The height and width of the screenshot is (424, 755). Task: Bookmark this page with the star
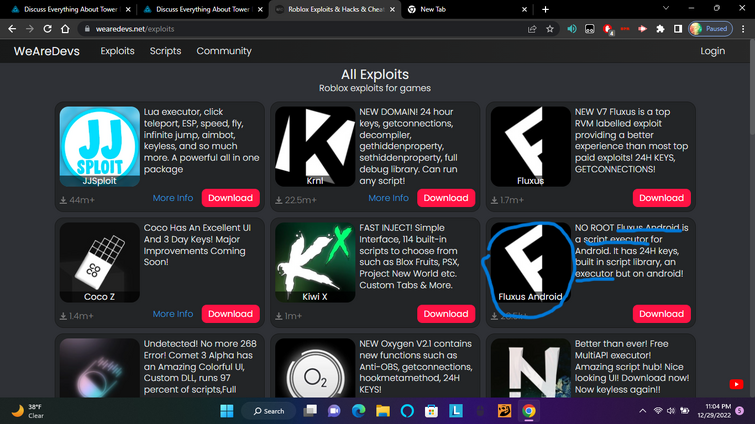click(550, 29)
